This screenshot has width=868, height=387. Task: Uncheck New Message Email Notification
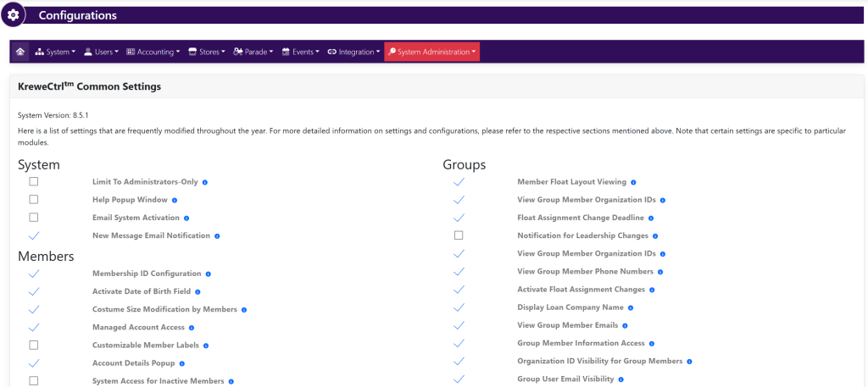(x=34, y=235)
